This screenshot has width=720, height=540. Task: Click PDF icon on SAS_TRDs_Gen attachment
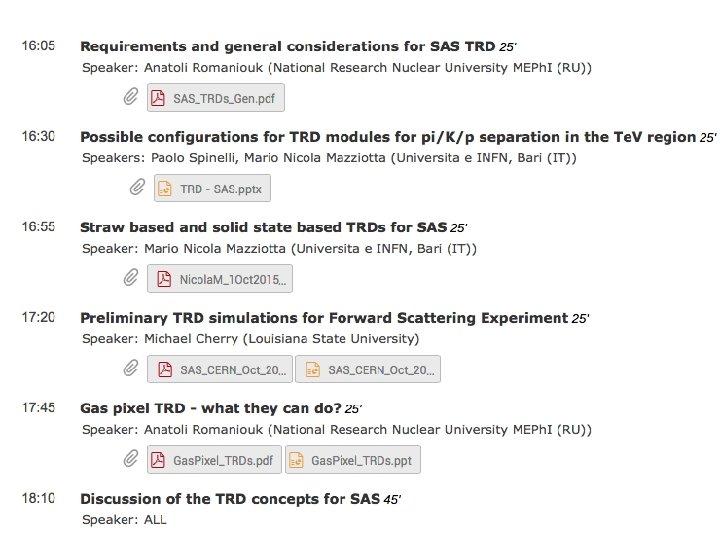(158, 98)
